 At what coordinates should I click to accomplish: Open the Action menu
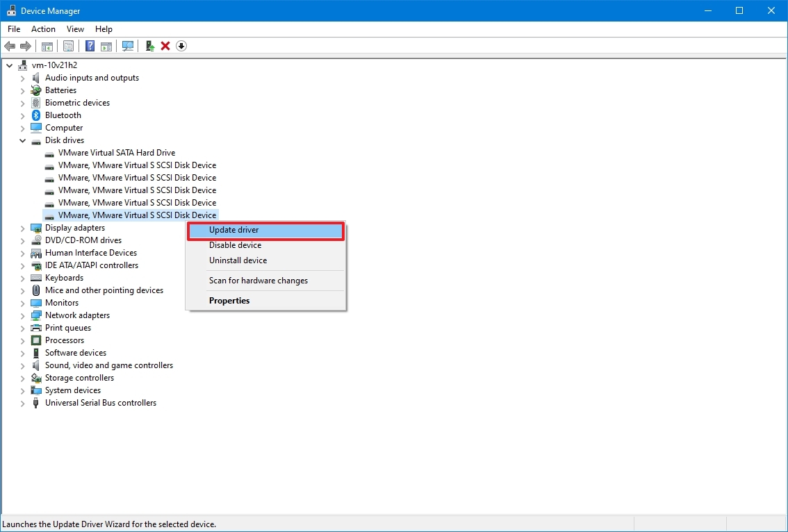tap(43, 29)
